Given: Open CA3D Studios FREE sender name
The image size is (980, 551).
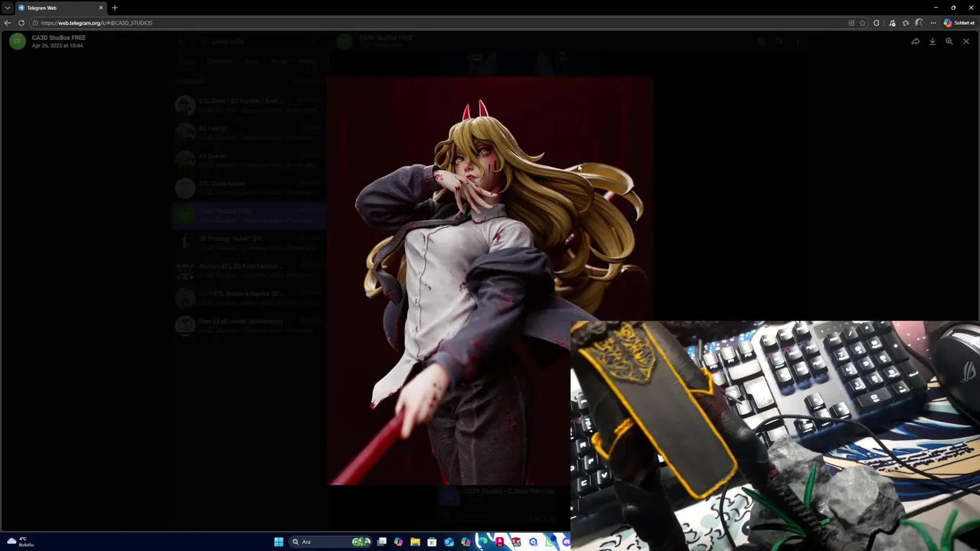Looking at the screenshot, I should point(59,37).
